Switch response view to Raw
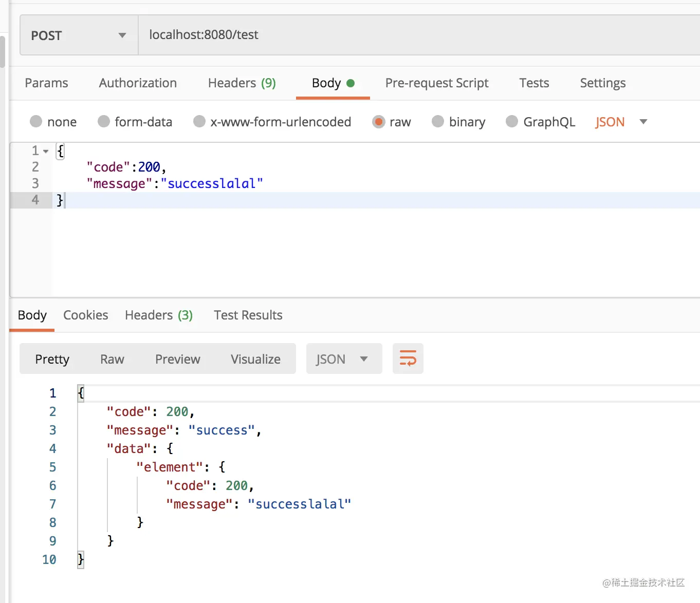The height and width of the screenshot is (603, 700). [112, 359]
